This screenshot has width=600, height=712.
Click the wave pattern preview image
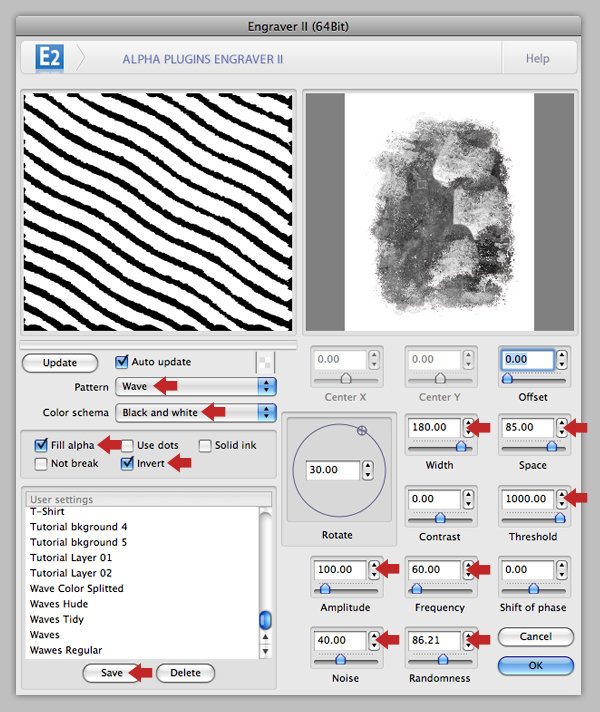[x=158, y=212]
